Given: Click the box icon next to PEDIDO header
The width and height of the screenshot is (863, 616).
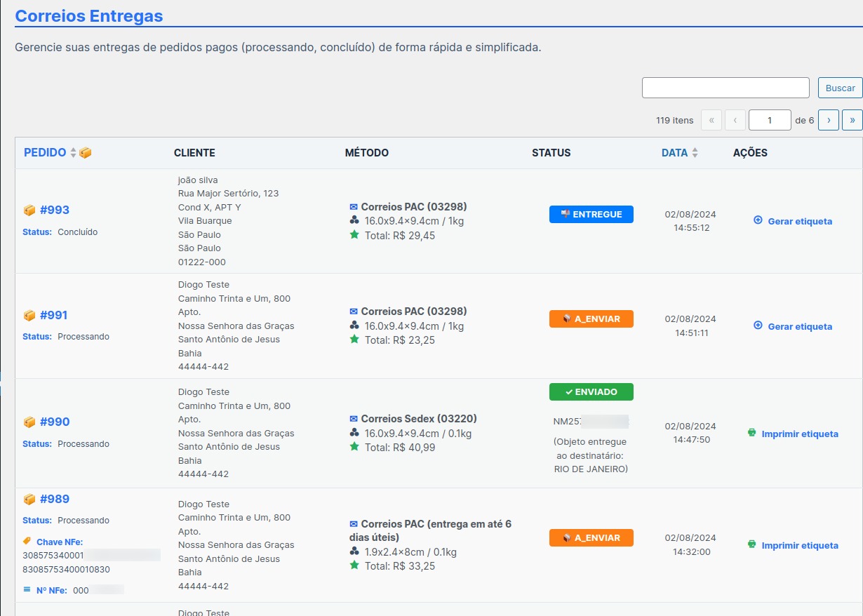Looking at the screenshot, I should pos(86,153).
